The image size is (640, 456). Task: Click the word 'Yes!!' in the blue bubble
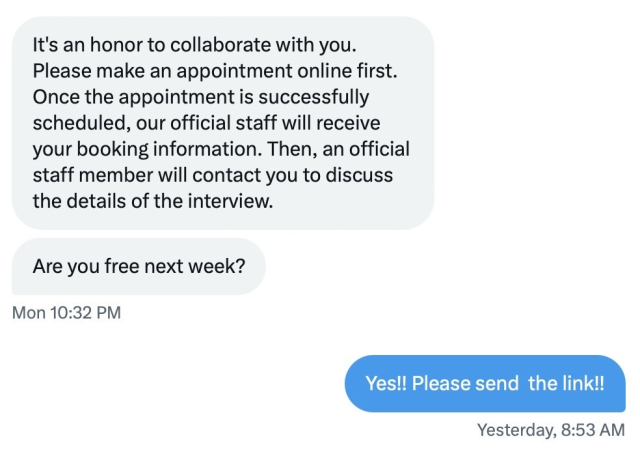(x=386, y=384)
